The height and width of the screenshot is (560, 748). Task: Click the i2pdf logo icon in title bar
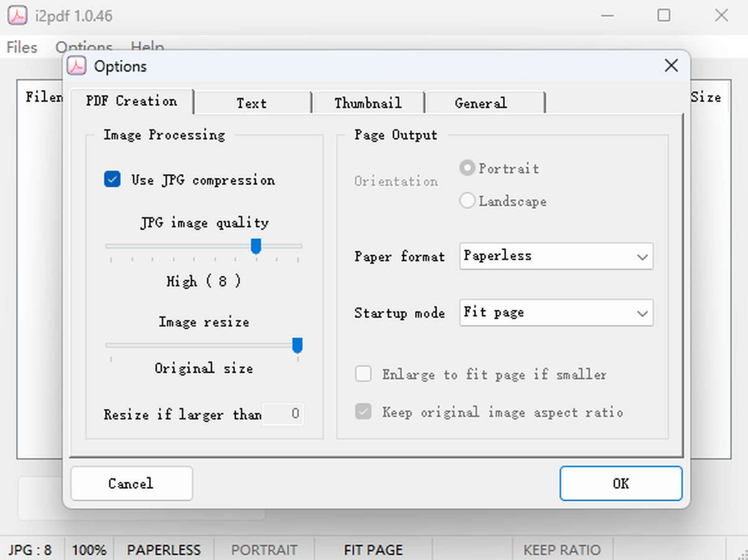coord(17,15)
